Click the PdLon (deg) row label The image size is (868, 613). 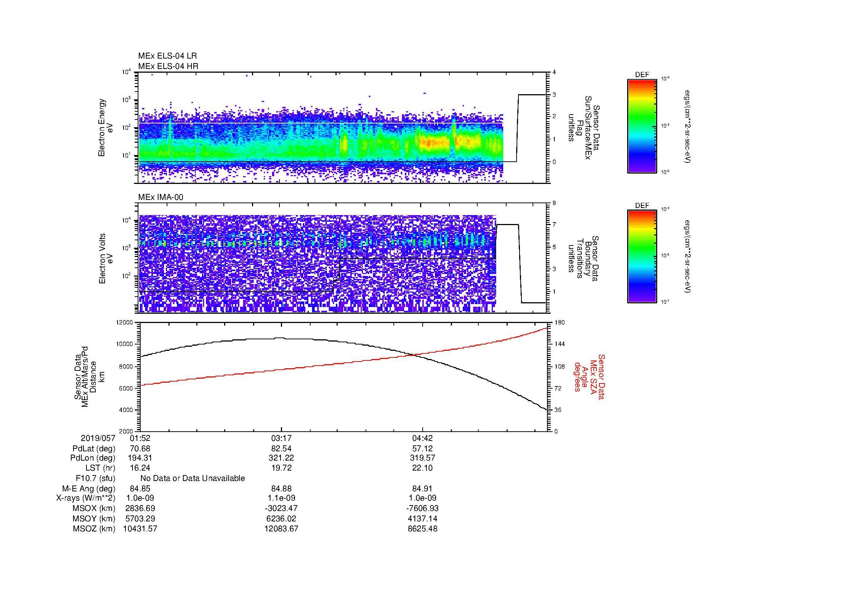(x=93, y=458)
